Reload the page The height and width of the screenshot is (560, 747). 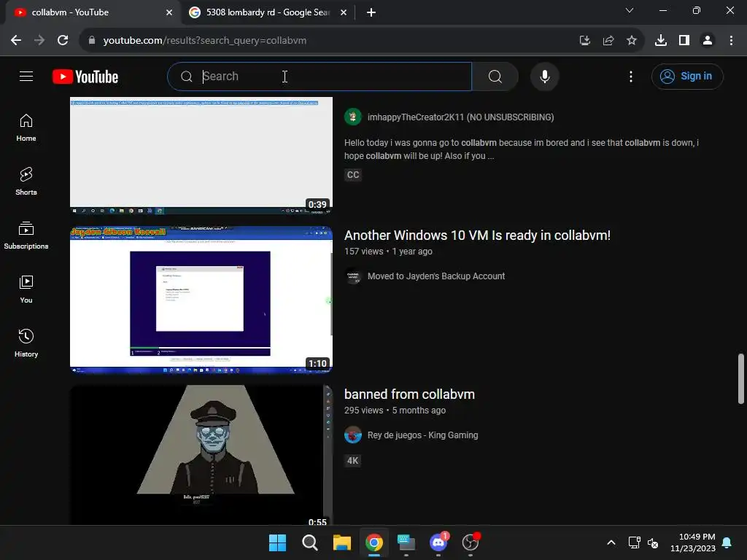[63, 40]
